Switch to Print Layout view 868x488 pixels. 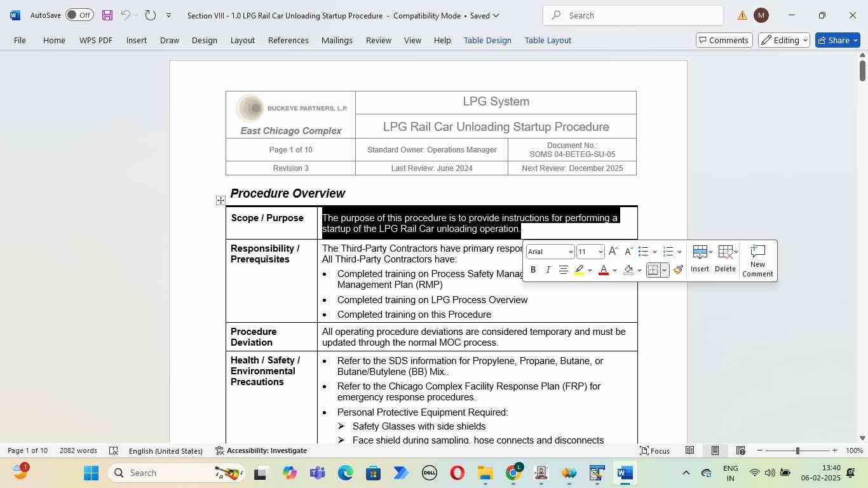(x=715, y=451)
